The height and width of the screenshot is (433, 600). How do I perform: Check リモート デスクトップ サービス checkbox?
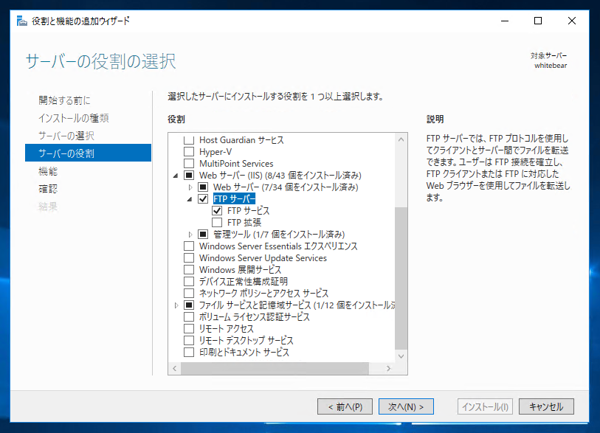[x=189, y=340]
